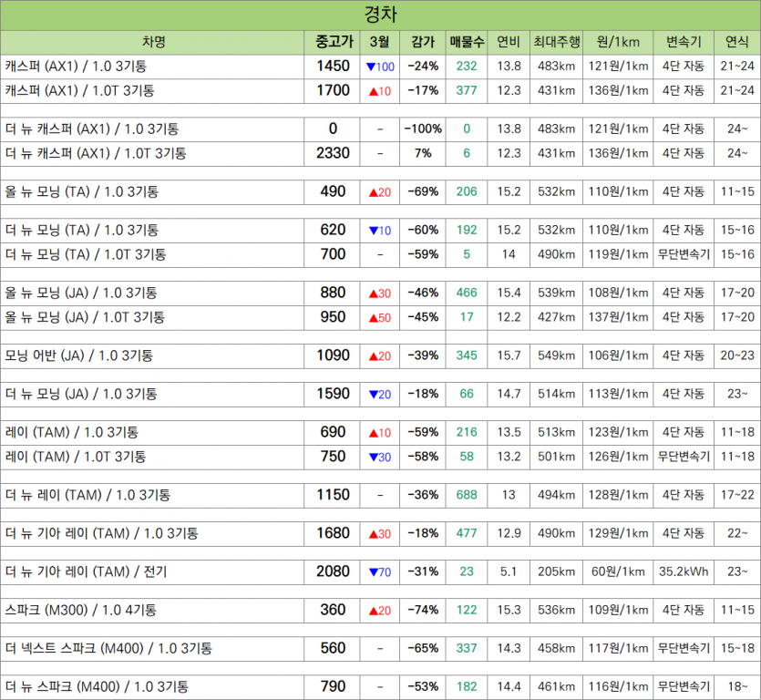
Task: Click model year 17~22 cell
Action: pos(736,495)
